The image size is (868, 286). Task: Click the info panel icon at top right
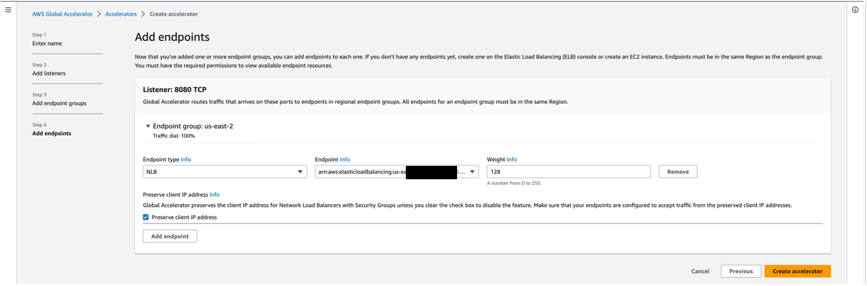pos(855,10)
